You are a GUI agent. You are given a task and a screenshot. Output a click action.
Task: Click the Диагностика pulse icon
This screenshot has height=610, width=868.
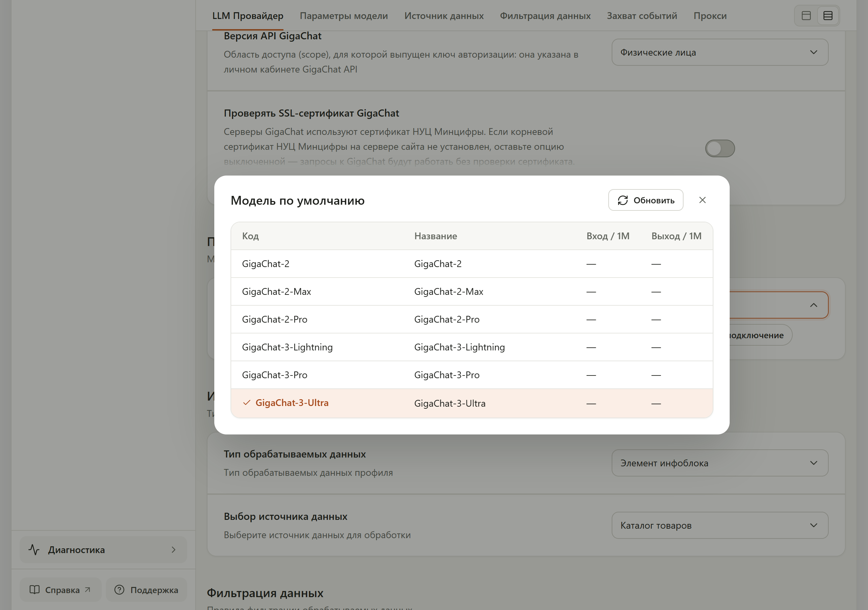(x=34, y=550)
